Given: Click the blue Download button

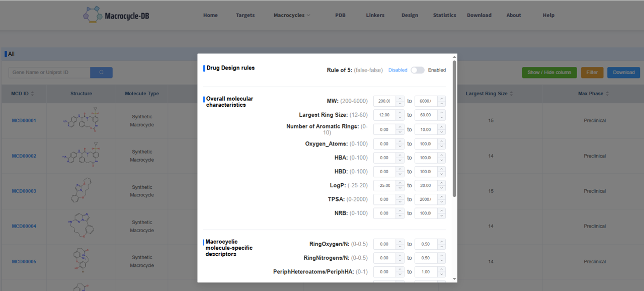Looking at the screenshot, I should pos(623,72).
